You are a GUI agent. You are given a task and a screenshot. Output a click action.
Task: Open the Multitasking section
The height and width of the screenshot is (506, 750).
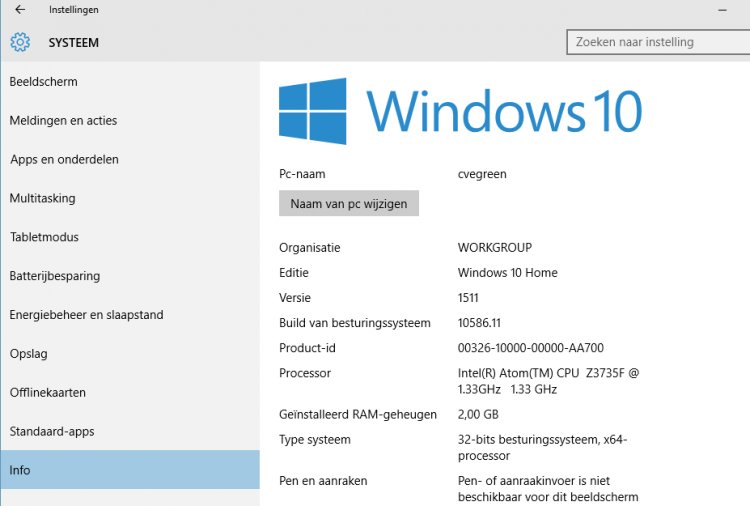42,199
